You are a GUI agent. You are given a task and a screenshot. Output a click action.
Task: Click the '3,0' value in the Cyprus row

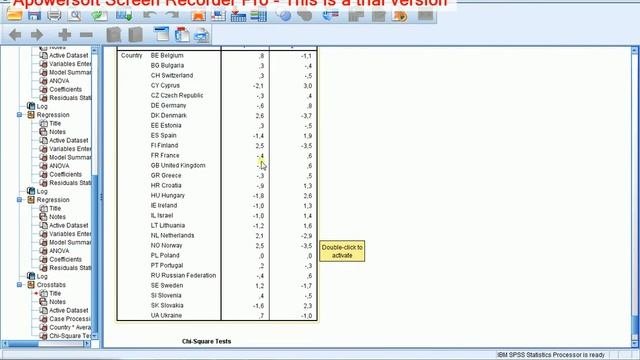pos(307,86)
